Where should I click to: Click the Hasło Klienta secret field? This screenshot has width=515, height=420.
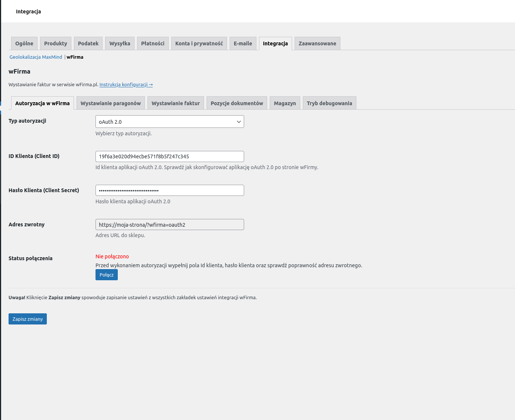[170, 190]
